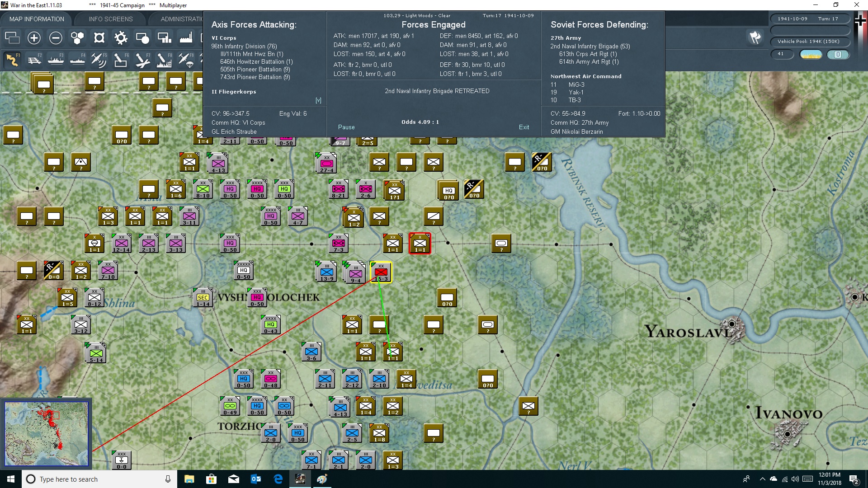The image size is (868, 488).
Task: Click the white flags end turn icon
Action: [755, 38]
